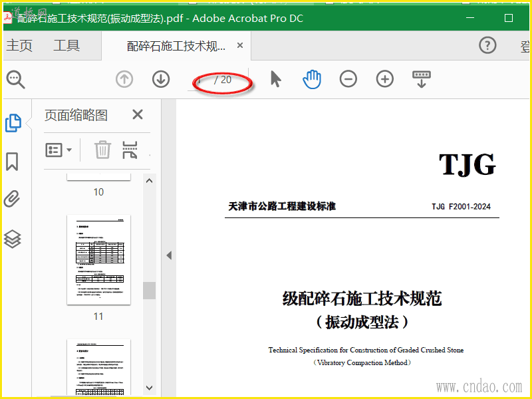Click the title 级配碎石施工技术规范
Screen dimensions: 532x399
tap(362, 299)
